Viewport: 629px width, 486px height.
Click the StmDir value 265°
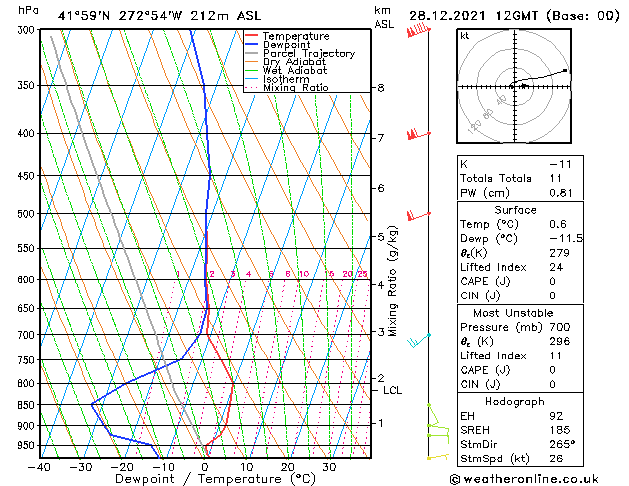(x=562, y=444)
